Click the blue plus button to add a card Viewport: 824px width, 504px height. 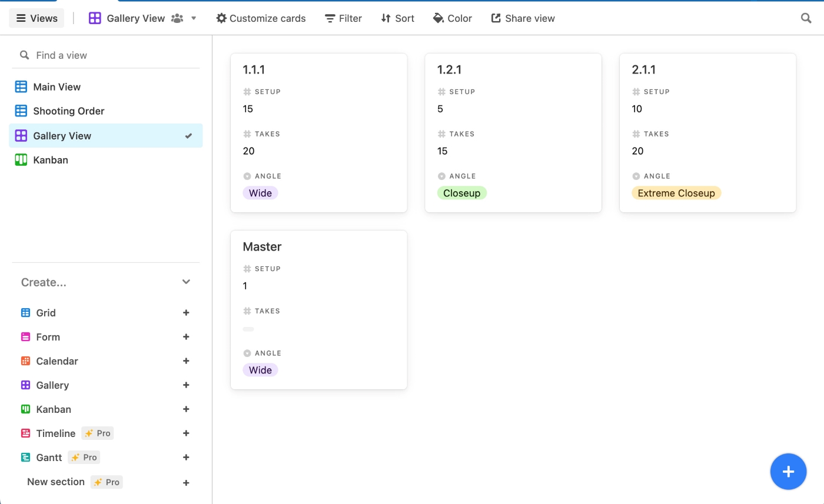(x=788, y=471)
